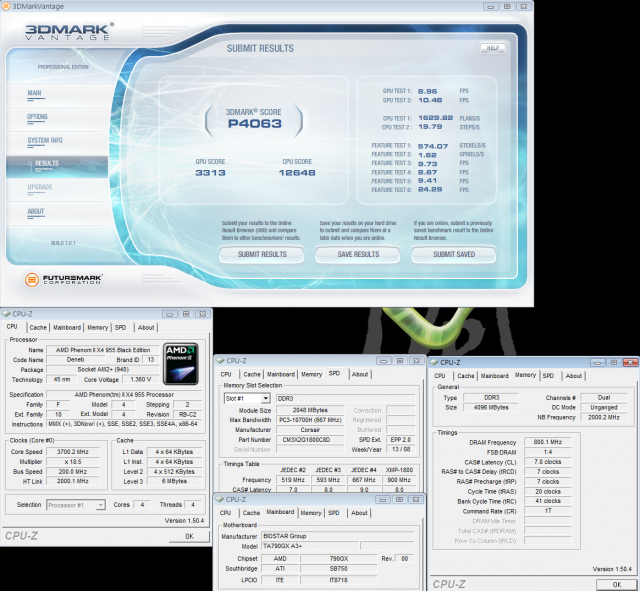Select Cache tab in CPU-Z Memory window

[466, 376]
